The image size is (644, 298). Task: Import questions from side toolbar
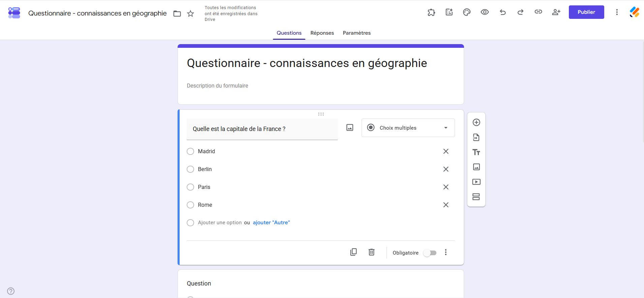coord(476,137)
